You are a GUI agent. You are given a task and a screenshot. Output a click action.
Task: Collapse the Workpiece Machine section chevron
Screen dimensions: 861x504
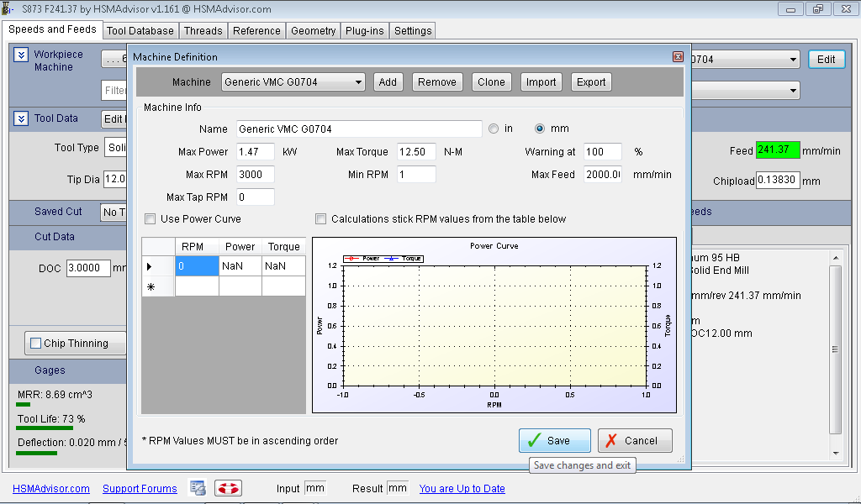tap(21, 55)
